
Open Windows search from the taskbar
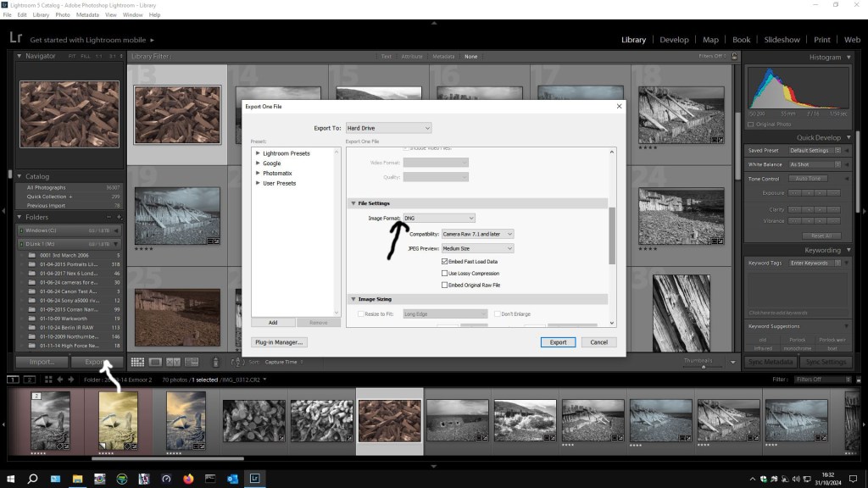(x=33, y=479)
